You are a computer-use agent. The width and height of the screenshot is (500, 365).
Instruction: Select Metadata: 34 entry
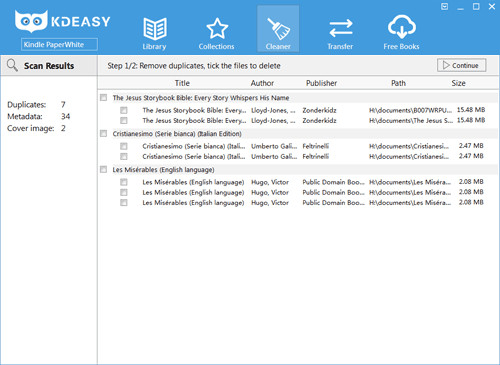click(39, 116)
